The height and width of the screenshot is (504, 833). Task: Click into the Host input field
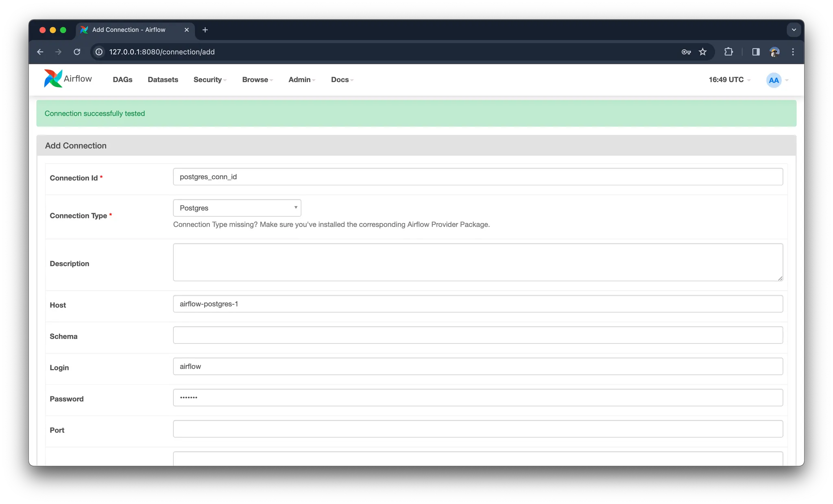(x=478, y=304)
